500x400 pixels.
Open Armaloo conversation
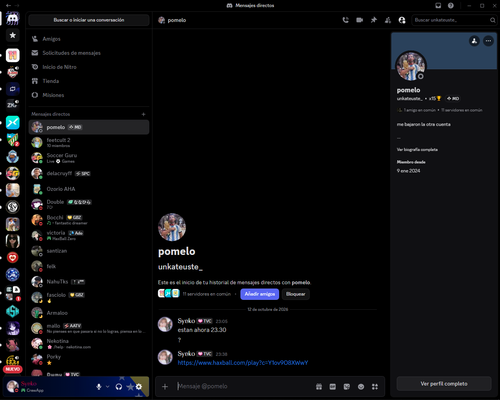(x=89, y=313)
